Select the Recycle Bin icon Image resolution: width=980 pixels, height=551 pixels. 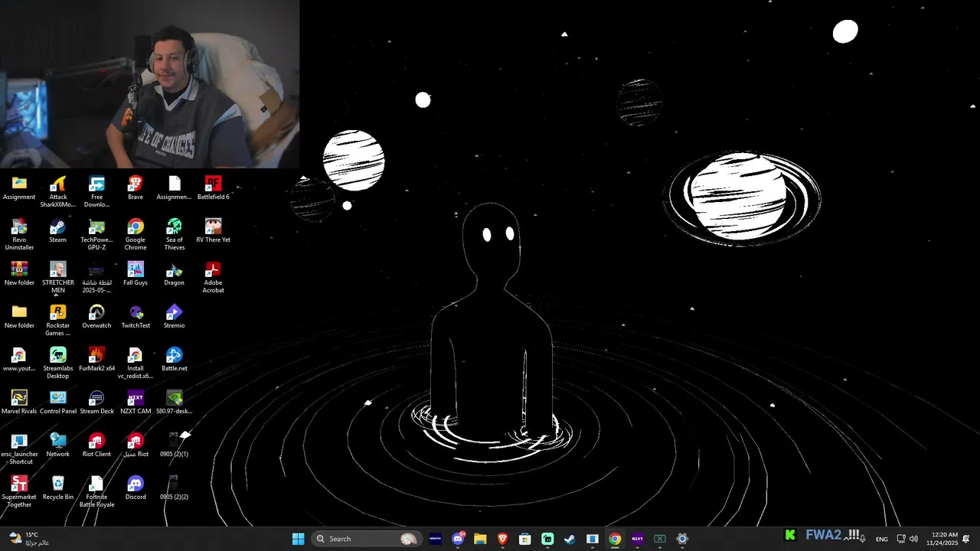coord(58,488)
